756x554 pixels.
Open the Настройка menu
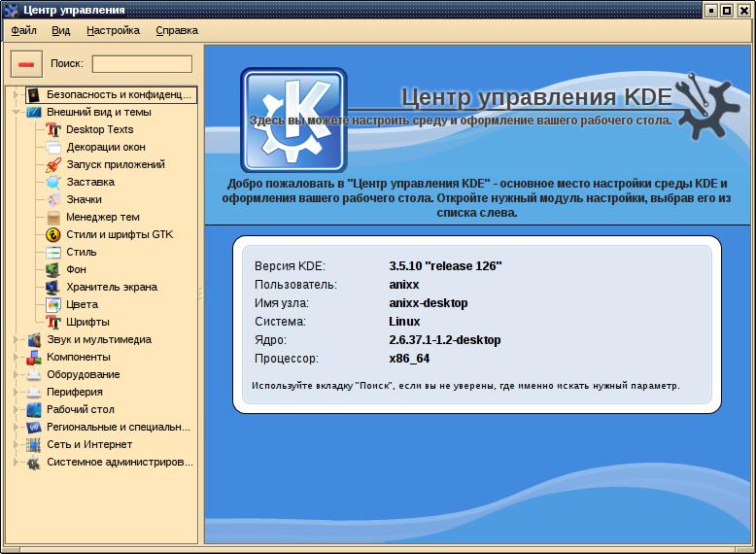point(114,30)
